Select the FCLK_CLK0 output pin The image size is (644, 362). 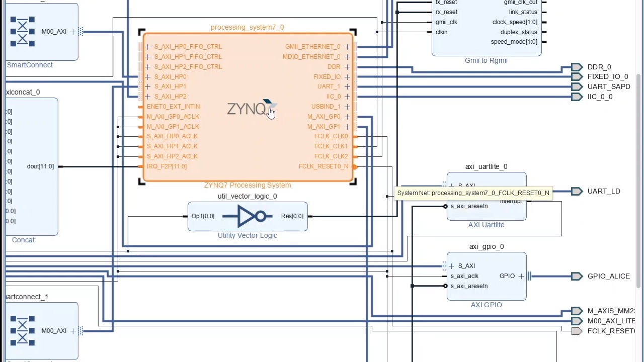331,136
